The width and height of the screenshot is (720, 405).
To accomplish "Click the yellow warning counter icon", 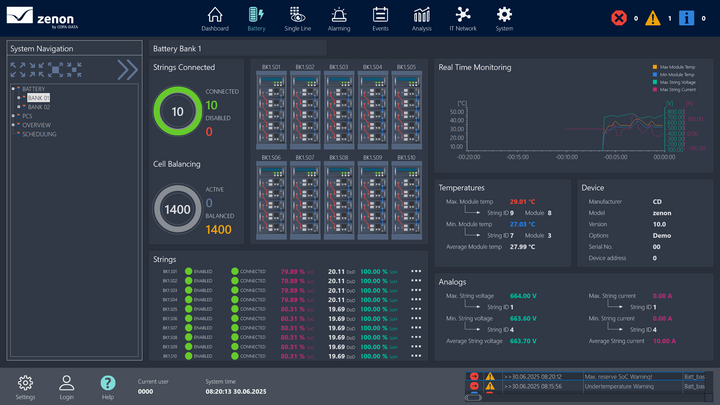I will [x=652, y=18].
